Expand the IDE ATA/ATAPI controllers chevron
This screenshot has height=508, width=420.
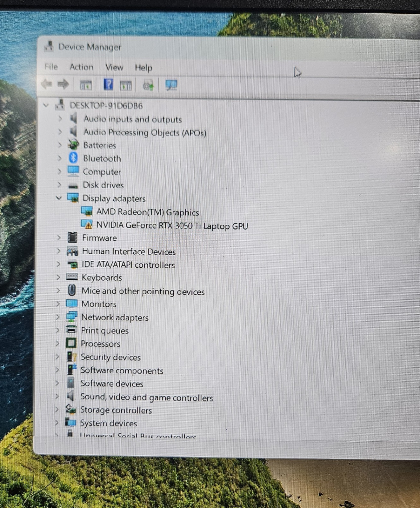coord(58,264)
